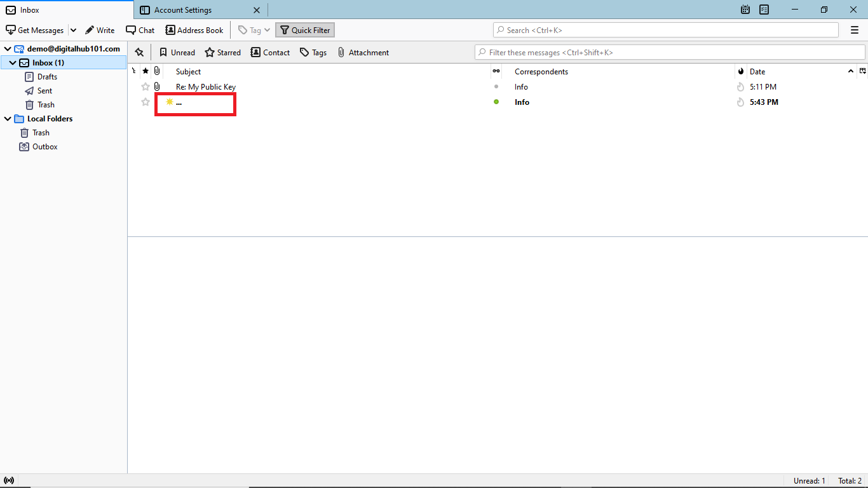
Task: Mark the 5:11 PM message as junk
Action: click(740, 86)
